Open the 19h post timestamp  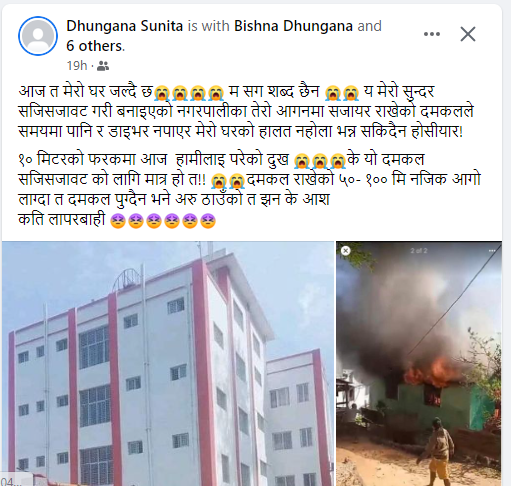(x=77, y=66)
